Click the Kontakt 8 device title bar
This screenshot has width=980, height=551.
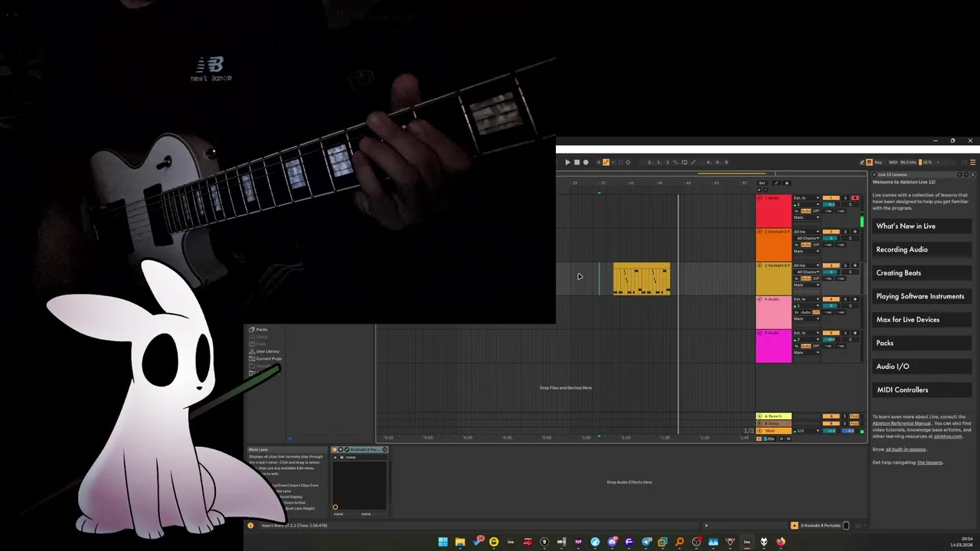click(360, 449)
